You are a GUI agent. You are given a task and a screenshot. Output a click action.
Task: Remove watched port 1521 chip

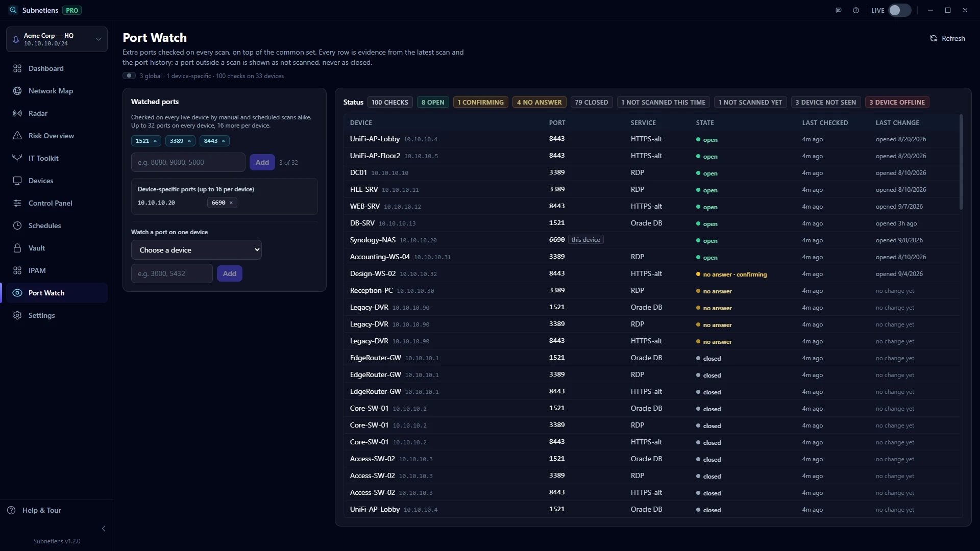155,141
